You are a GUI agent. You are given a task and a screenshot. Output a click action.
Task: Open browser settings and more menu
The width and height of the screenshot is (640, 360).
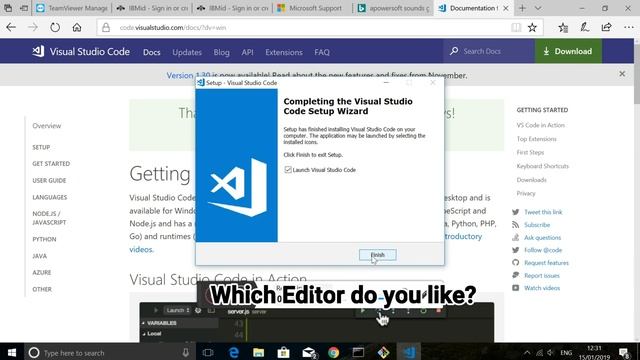[629, 27]
